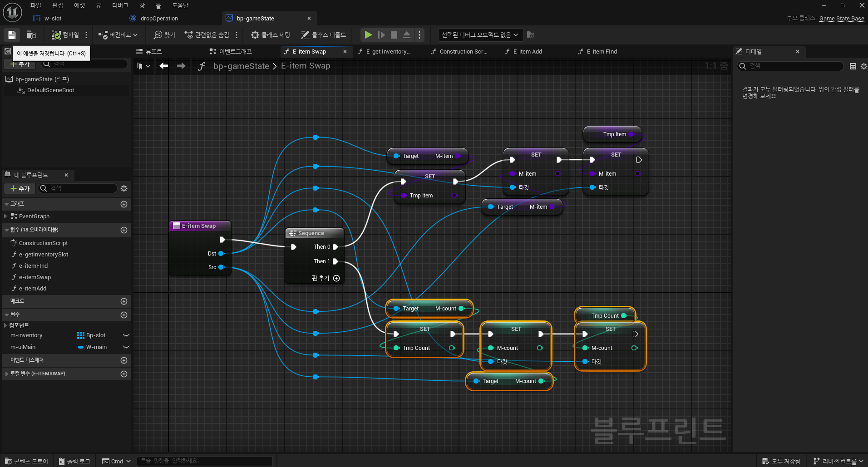Toggle hide unrelated nodes
868x467 pixels.
[x=207, y=35]
